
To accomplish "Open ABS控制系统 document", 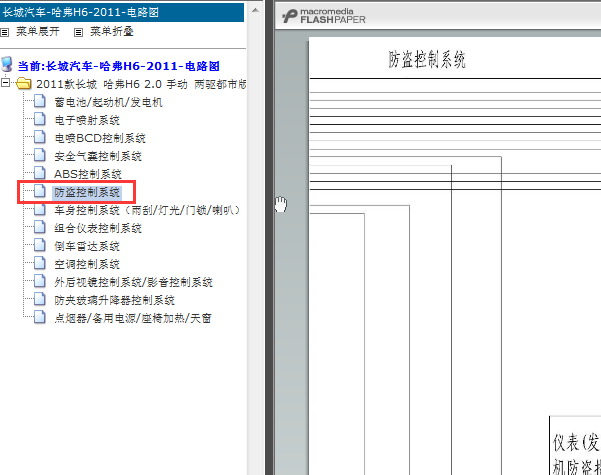I will (x=88, y=174).
